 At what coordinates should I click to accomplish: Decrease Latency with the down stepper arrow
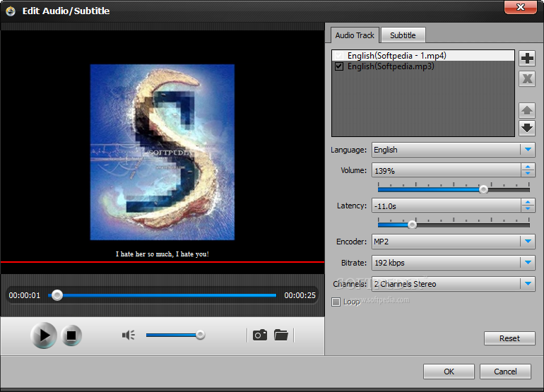coord(528,209)
